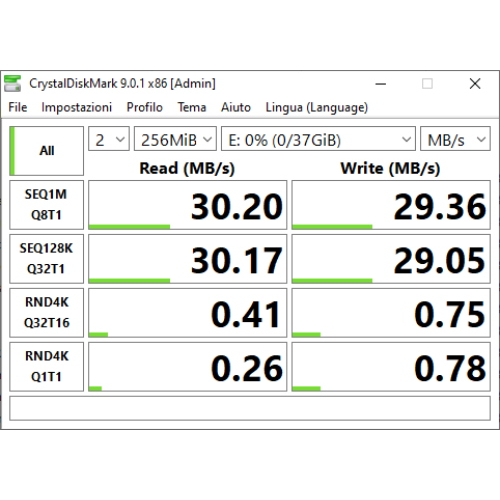The image size is (500, 500).
Task: Open the File menu
Action: pos(18,107)
